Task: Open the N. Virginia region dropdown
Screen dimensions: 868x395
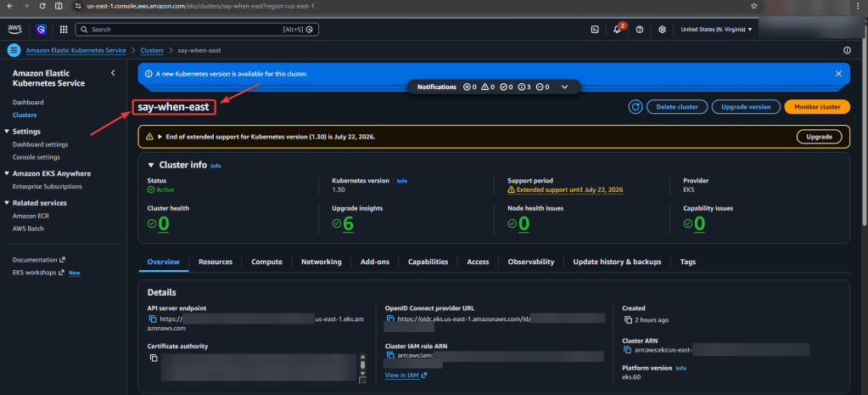Action: click(x=717, y=29)
